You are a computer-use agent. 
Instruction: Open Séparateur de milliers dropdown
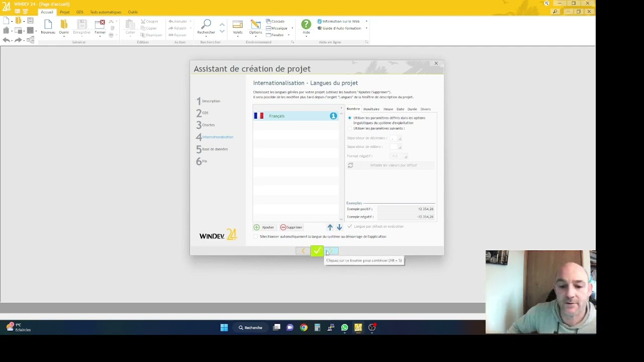(396, 147)
